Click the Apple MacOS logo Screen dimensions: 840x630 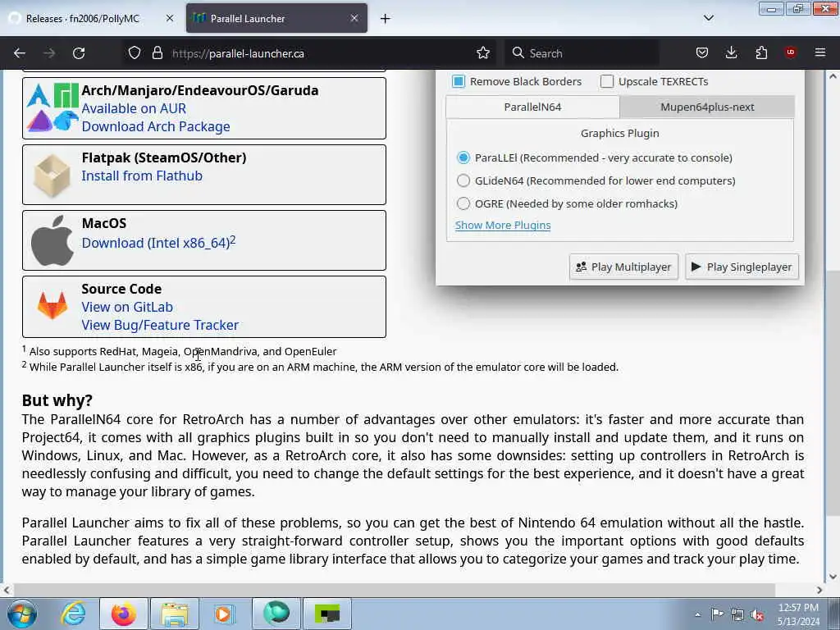pyautogui.click(x=52, y=240)
